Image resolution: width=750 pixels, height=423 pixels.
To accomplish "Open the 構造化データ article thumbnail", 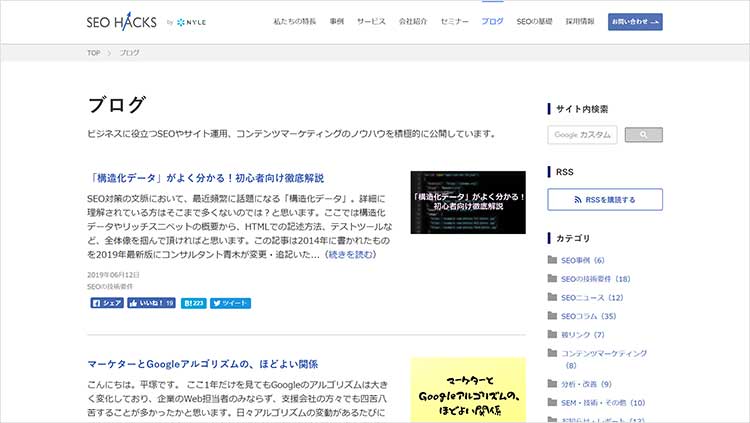I will 468,202.
